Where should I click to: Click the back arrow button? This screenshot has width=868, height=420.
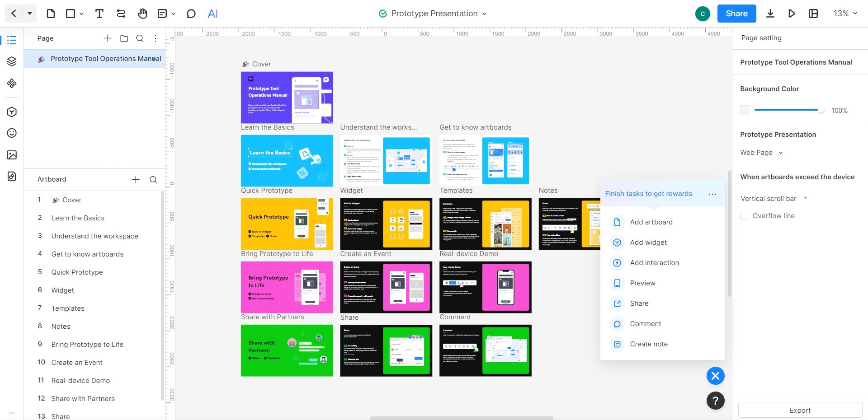14,14
